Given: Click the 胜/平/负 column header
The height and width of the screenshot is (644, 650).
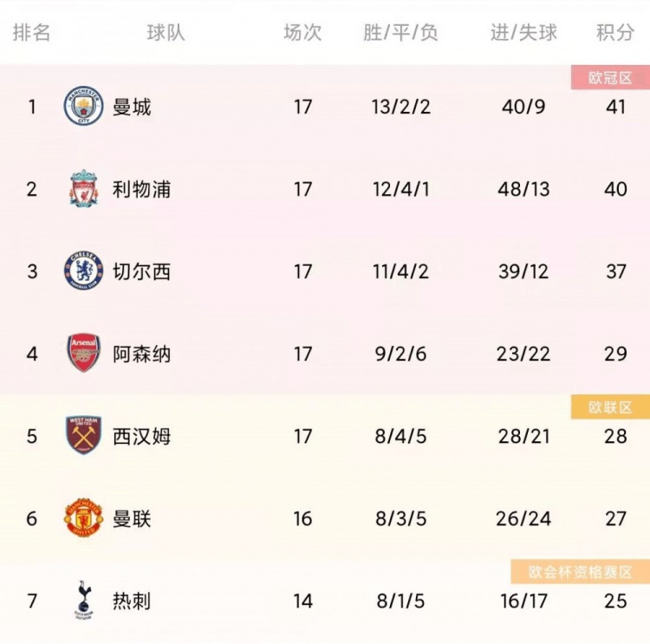Looking at the screenshot, I should (400, 33).
